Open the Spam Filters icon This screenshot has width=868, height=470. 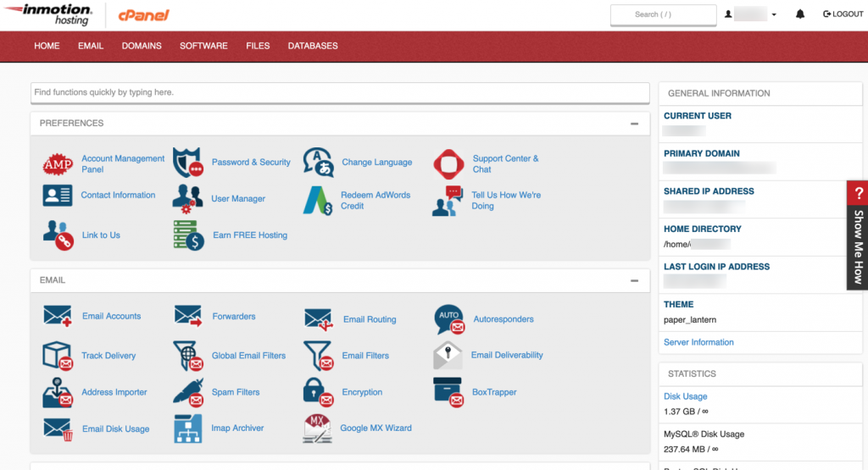[x=188, y=392]
